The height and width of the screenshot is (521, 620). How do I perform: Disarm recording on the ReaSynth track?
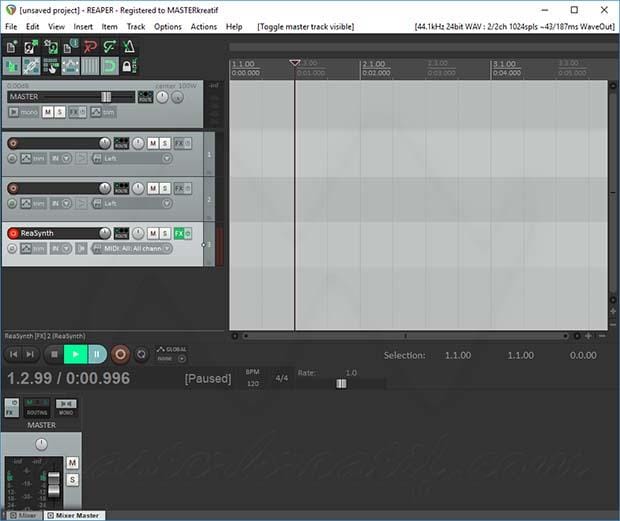click(x=13, y=233)
